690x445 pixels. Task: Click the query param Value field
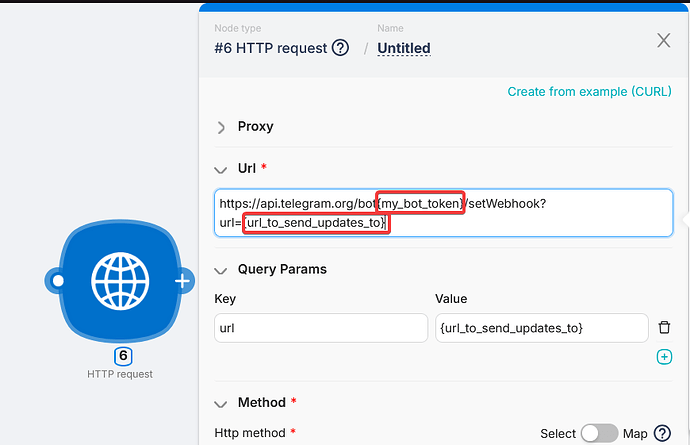click(542, 328)
